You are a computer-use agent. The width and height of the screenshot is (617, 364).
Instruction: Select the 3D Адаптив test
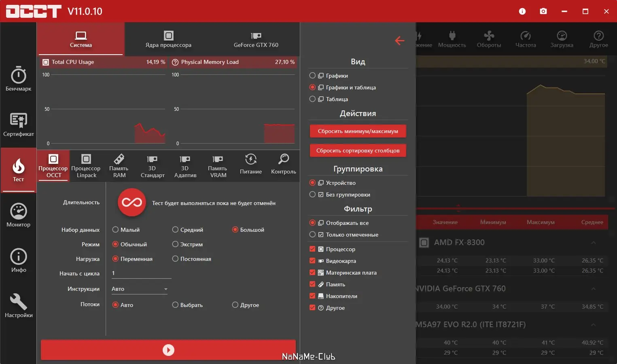(185, 166)
